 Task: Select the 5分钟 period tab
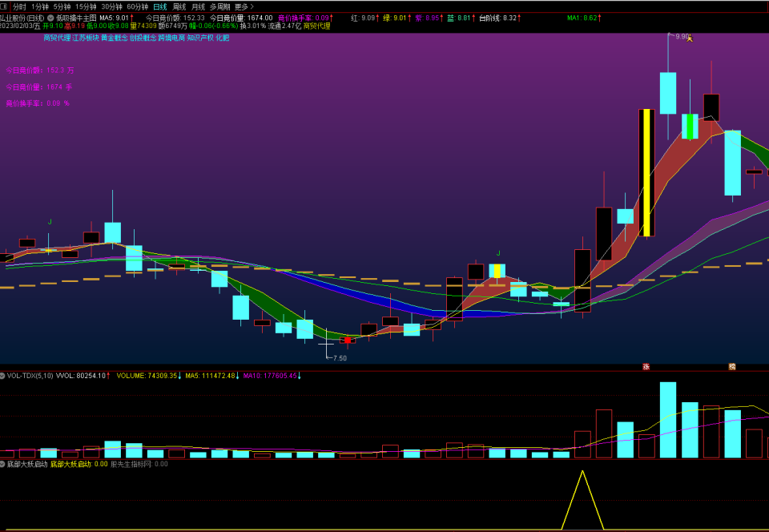coord(62,7)
